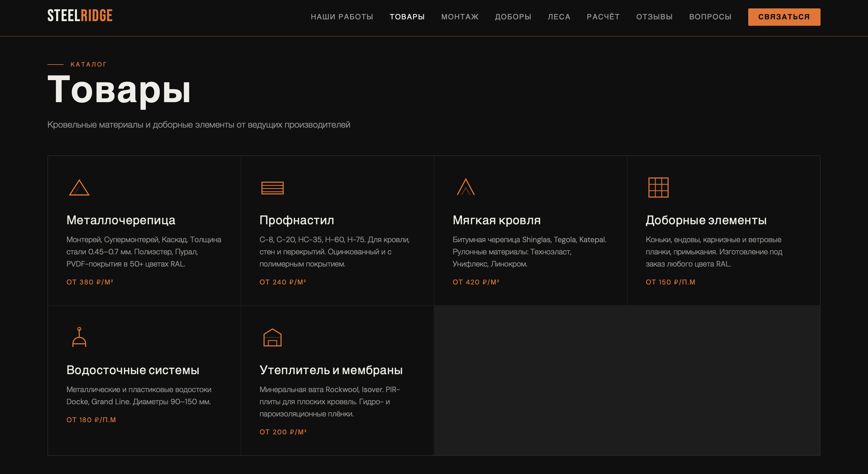The width and height of the screenshot is (868, 474).
Task: Open the Вопросы nav item
Action: click(710, 17)
